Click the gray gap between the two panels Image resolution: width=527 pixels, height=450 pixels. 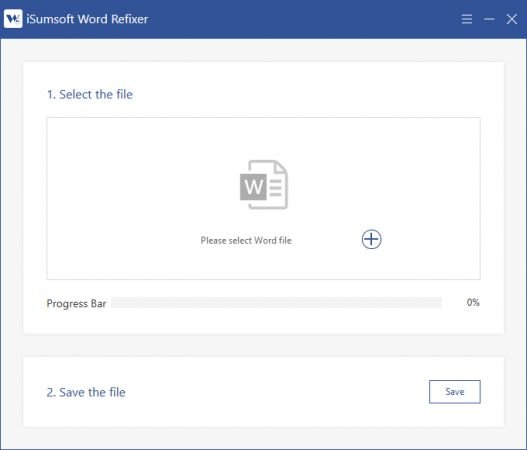pyautogui.click(x=264, y=345)
